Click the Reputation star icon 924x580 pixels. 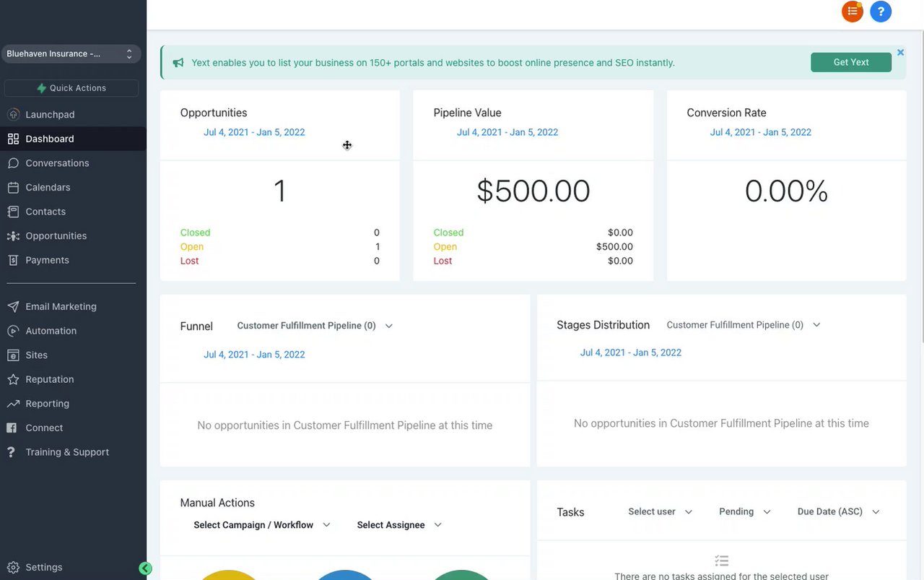pos(13,379)
